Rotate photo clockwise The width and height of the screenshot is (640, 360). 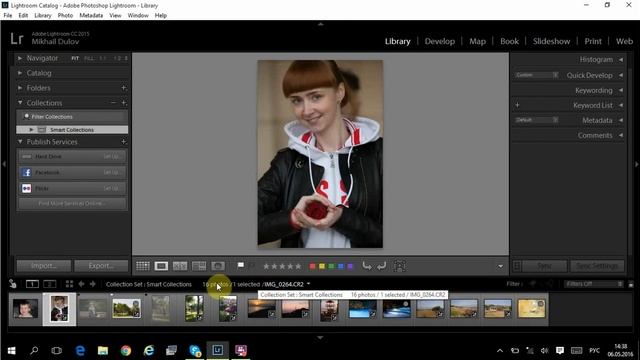pyautogui.click(x=381, y=266)
